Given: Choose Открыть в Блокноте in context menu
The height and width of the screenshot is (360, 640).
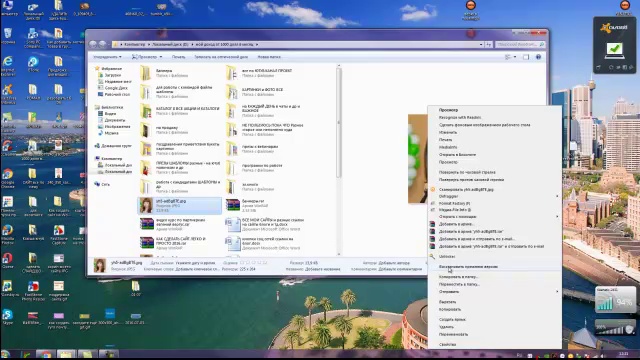Looking at the screenshot, I should coord(457,155).
